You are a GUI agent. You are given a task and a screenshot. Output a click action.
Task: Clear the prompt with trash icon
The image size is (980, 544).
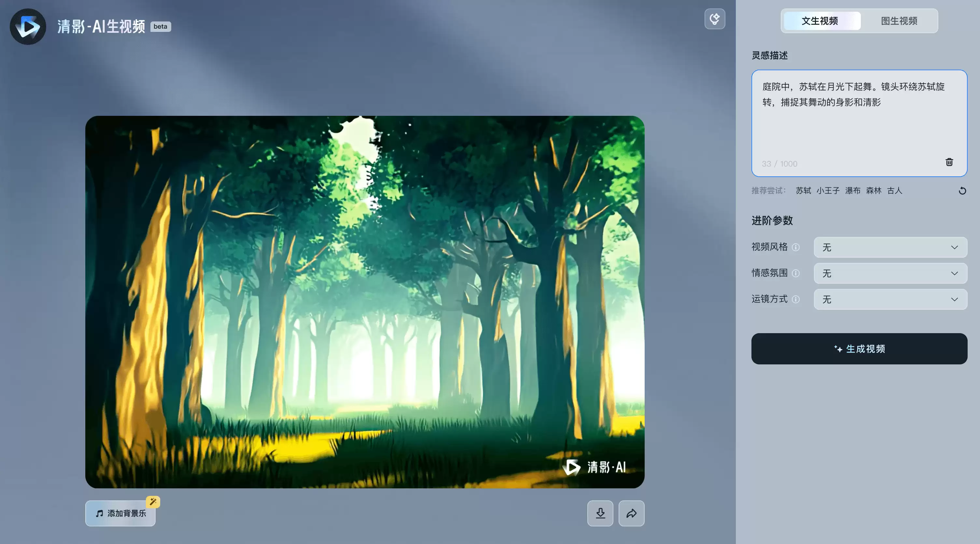point(949,162)
